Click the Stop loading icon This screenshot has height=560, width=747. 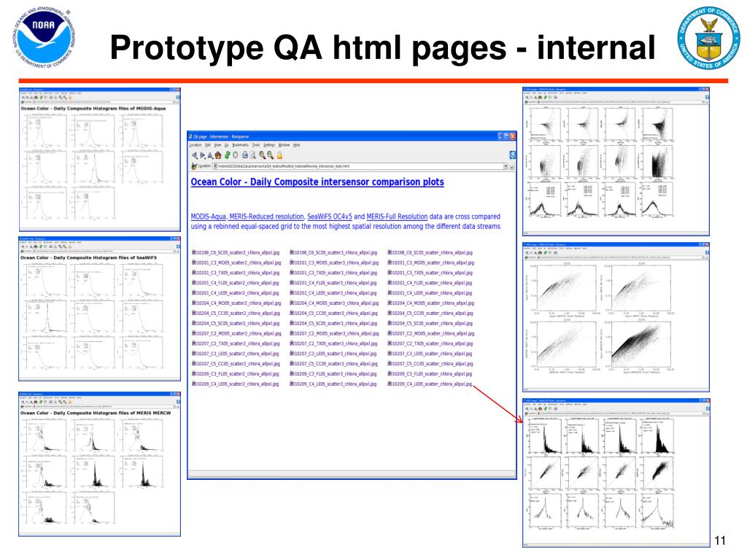[236, 155]
